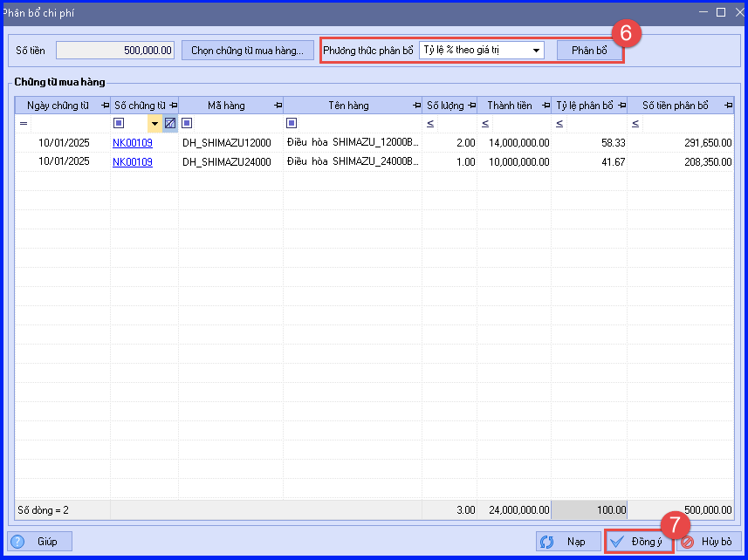Click Mã hàng filter operator icon

coord(187,124)
